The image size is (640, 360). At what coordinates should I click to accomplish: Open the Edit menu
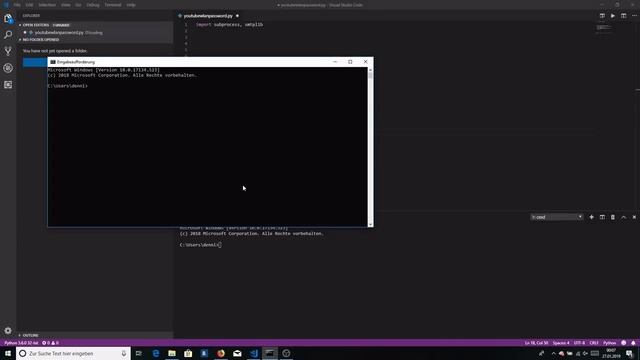click(x=29, y=5)
